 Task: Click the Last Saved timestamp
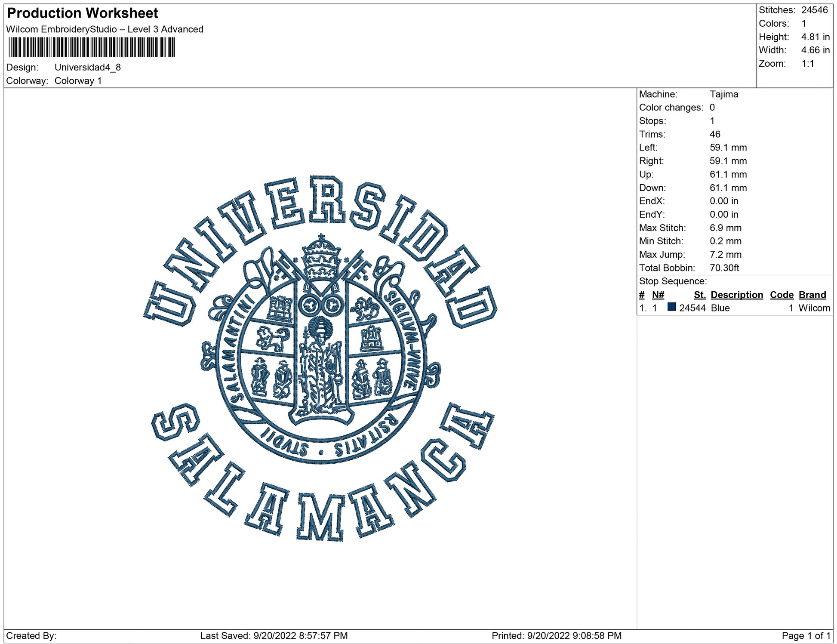[274, 635]
